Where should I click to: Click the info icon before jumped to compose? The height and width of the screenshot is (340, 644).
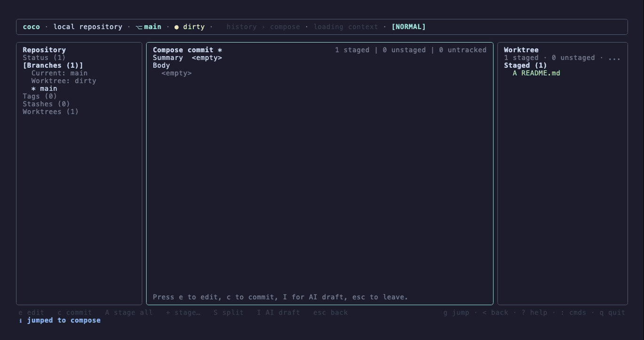(21, 321)
